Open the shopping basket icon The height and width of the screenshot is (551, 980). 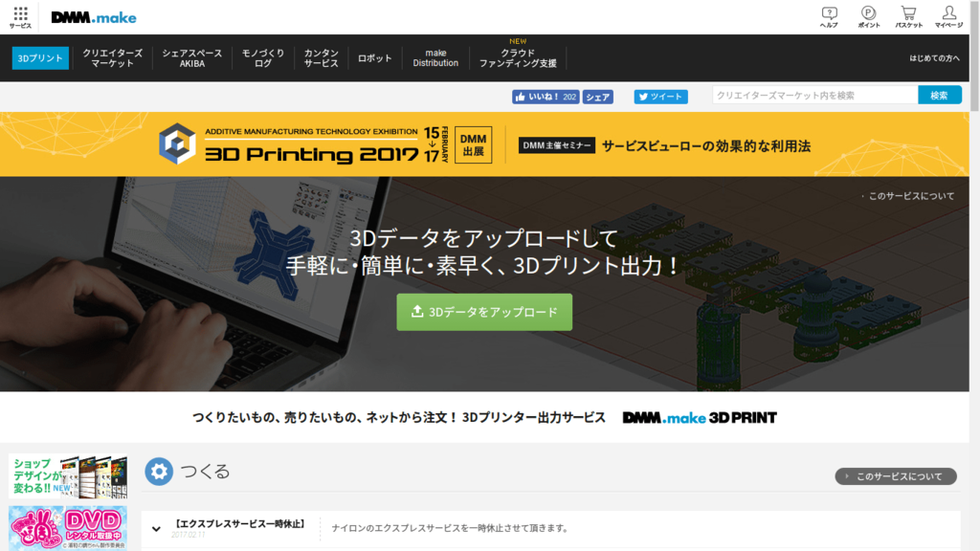pos(908,17)
